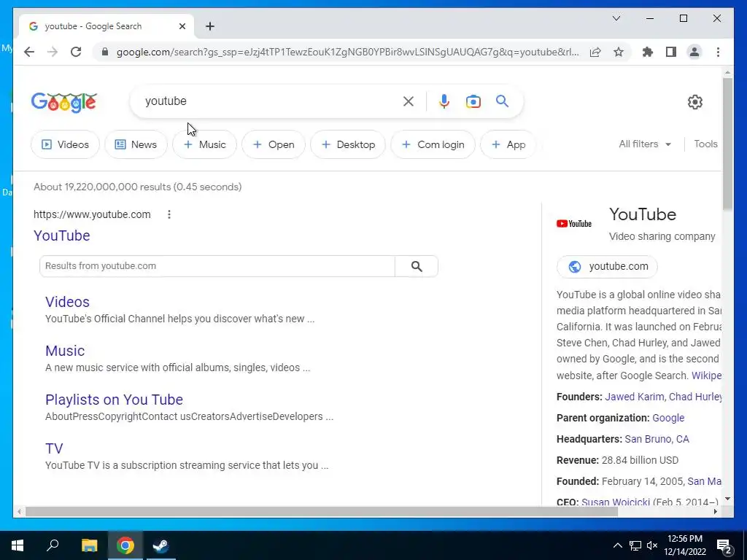Click the horizontal scrollbar thumb
Image resolution: width=747 pixels, height=560 pixels.
tap(322, 511)
